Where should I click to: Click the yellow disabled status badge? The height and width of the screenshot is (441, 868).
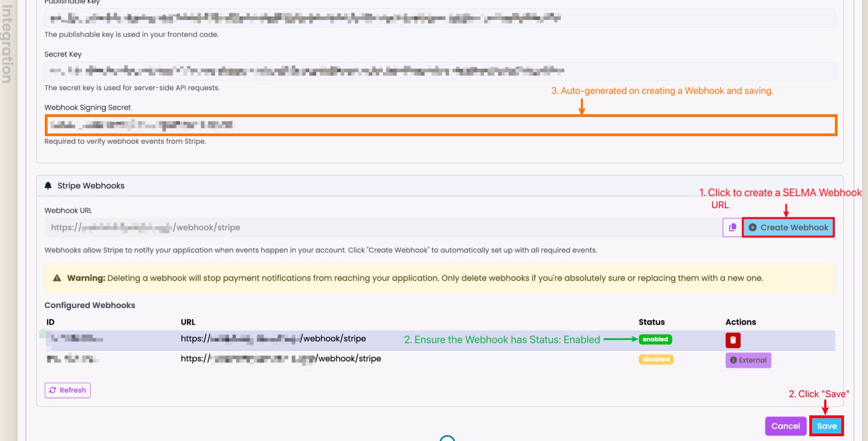[x=656, y=359]
